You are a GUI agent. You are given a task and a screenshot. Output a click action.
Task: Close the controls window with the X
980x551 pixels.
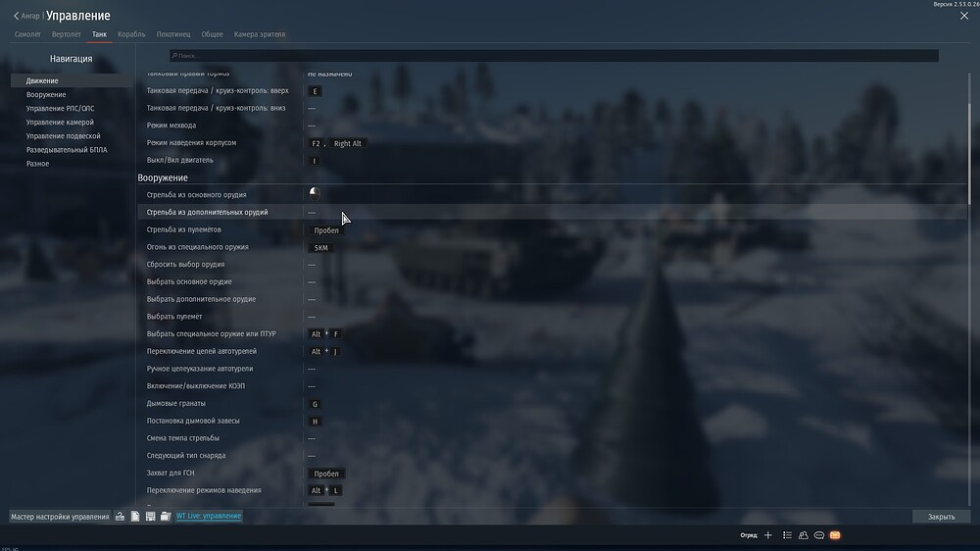[x=963, y=17]
